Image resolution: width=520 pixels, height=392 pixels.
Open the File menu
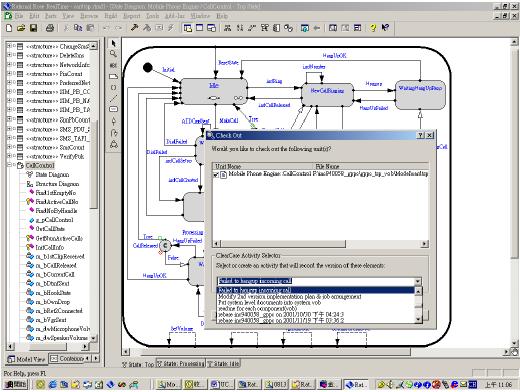(x=19, y=16)
